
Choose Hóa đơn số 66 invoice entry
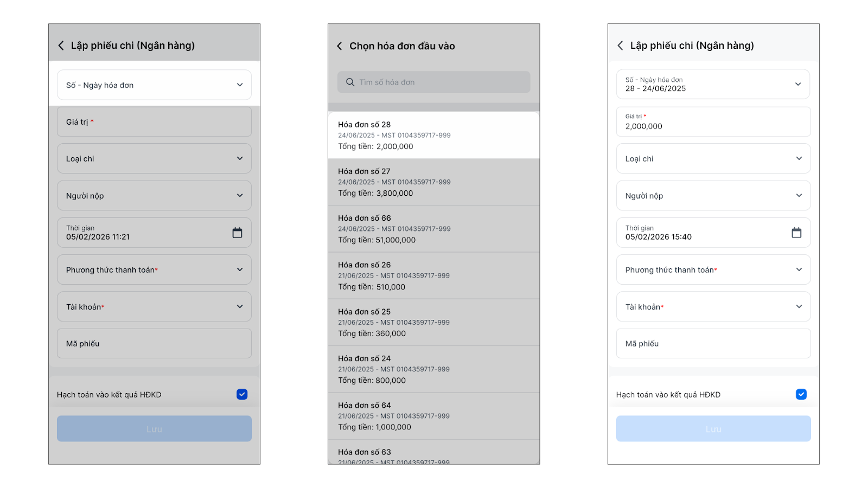[433, 229]
